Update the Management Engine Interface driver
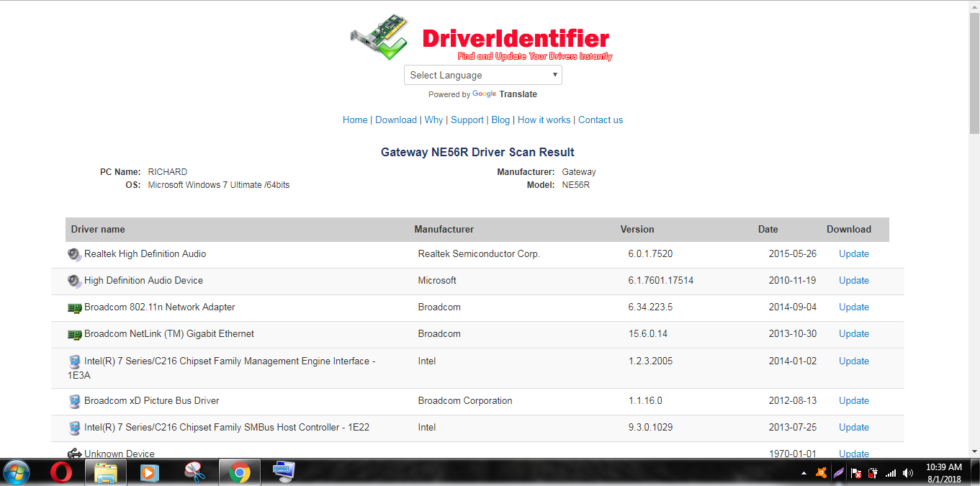The image size is (980, 486). (854, 361)
